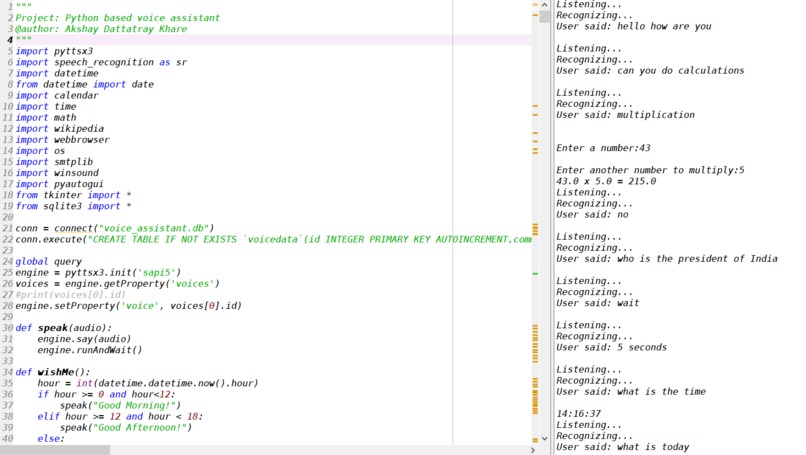Click 'import datetime' on line 7
The height and width of the screenshot is (455, 806).
tap(57, 73)
